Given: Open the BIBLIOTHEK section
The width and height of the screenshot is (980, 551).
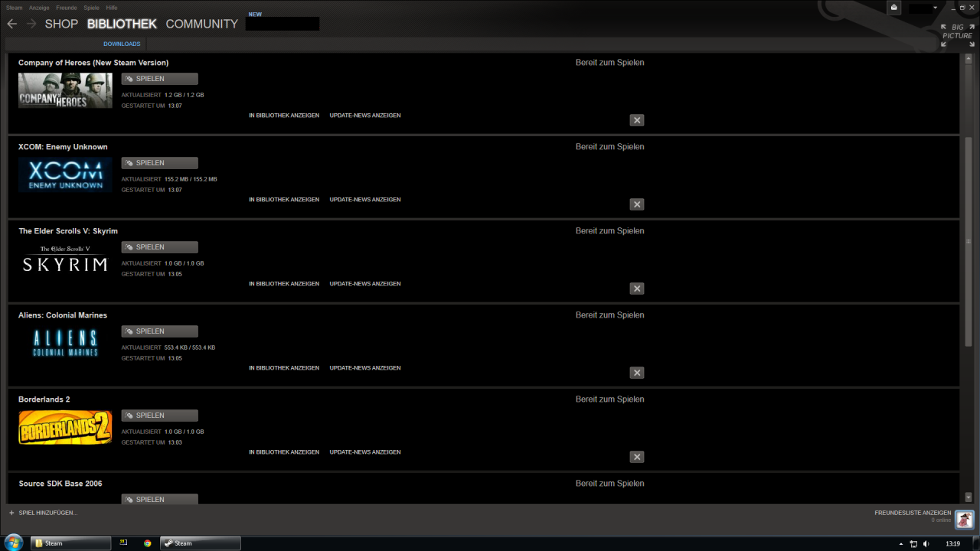Looking at the screenshot, I should click(122, 24).
